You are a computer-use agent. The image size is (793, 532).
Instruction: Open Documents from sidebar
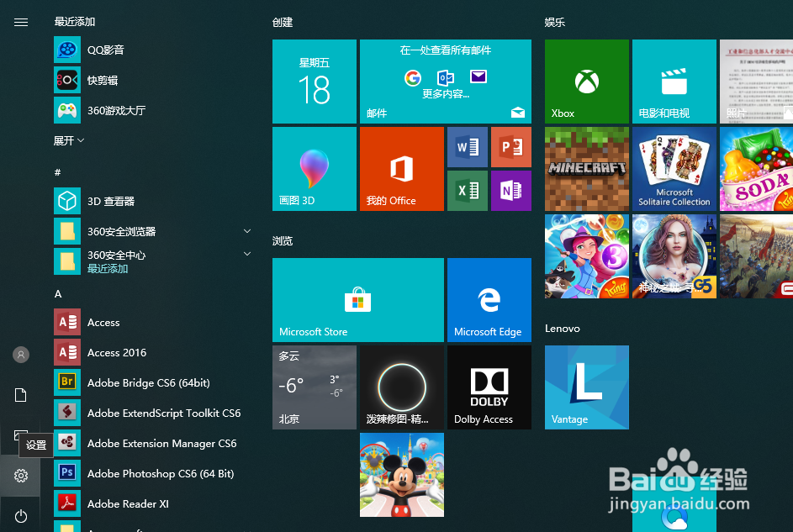tap(21, 395)
